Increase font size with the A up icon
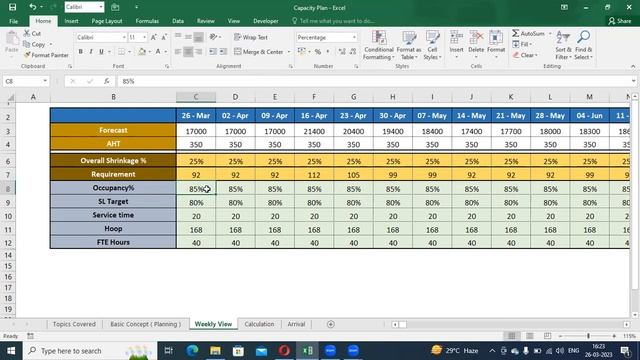 coord(154,37)
